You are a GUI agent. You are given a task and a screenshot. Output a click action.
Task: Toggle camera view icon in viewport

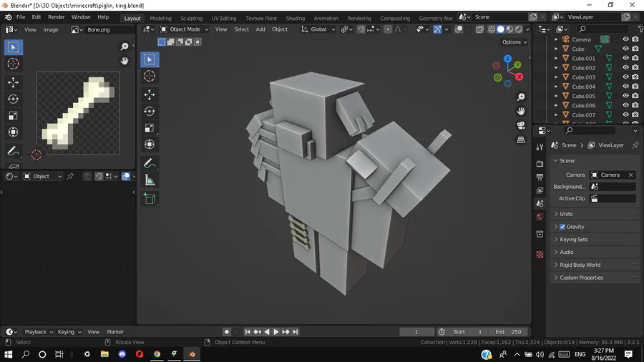click(521, 126)
